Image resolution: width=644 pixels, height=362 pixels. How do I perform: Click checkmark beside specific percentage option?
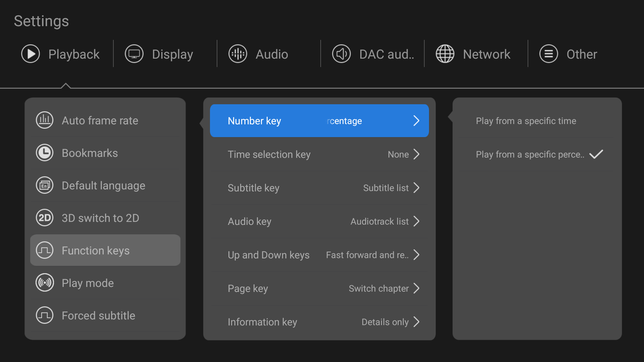(596, 154)
